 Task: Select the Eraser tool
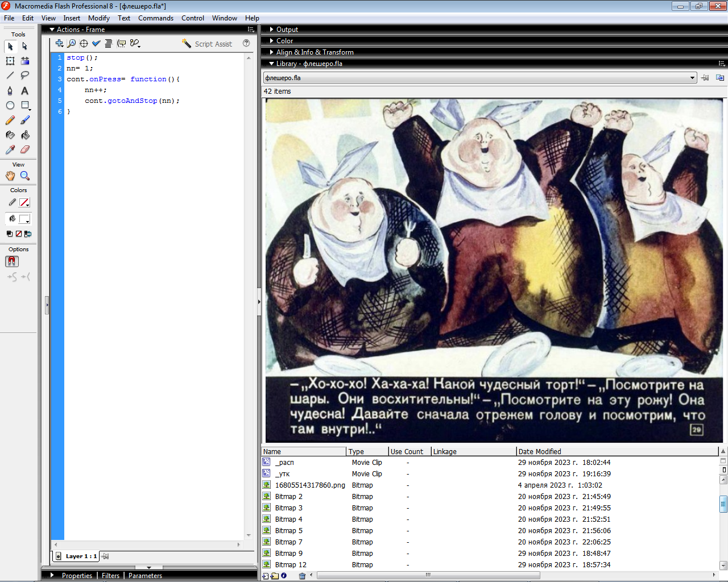(25, 149)
